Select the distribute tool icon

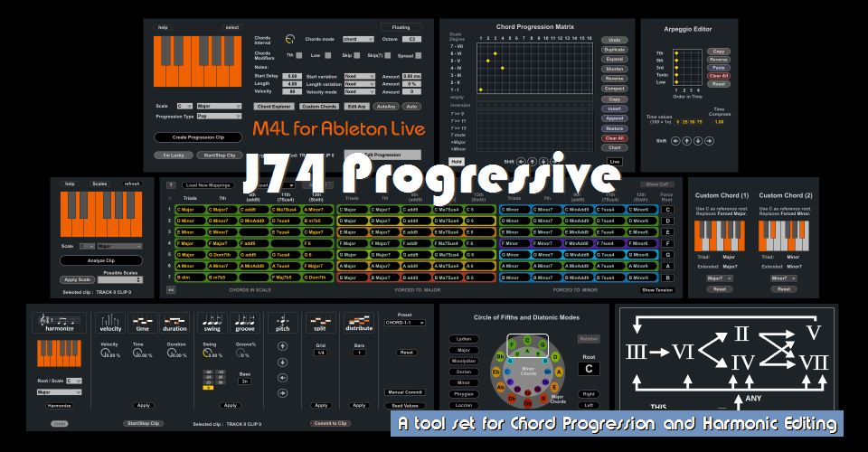pos(359,323)
